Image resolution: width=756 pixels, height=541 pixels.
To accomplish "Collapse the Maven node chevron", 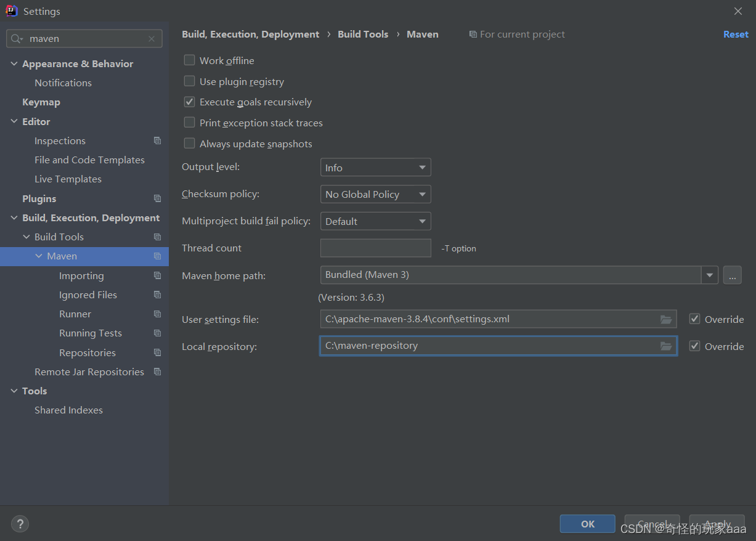I will coord(39,256).
